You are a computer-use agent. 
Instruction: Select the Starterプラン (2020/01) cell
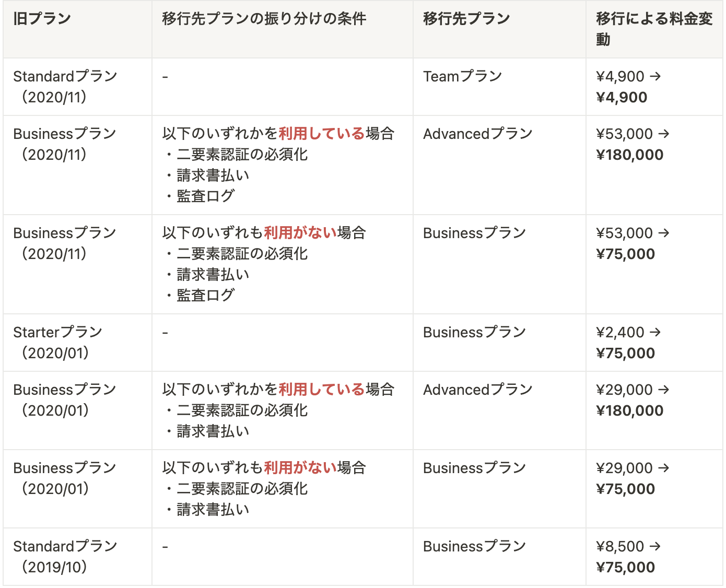(57, 343)
